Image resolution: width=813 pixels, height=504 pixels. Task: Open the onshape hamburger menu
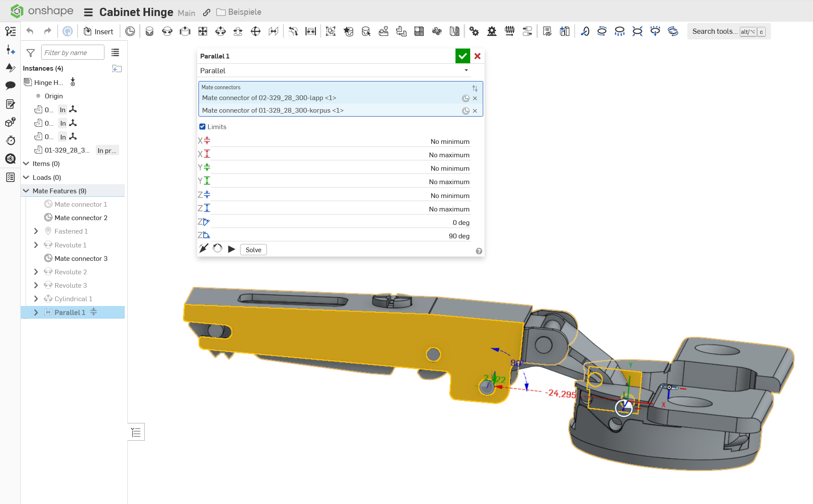[x=88, y=12]
